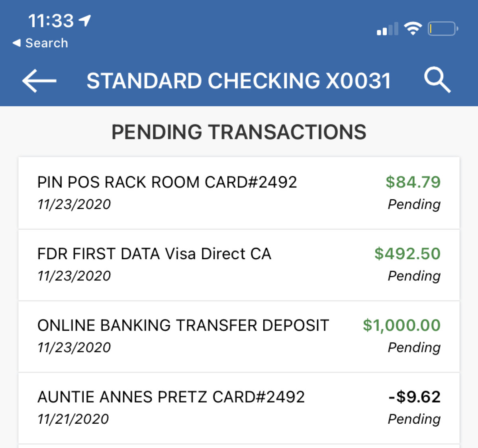
Task: Tap the 11/21/2020 date on Auntie Annes
Action: 73,419
